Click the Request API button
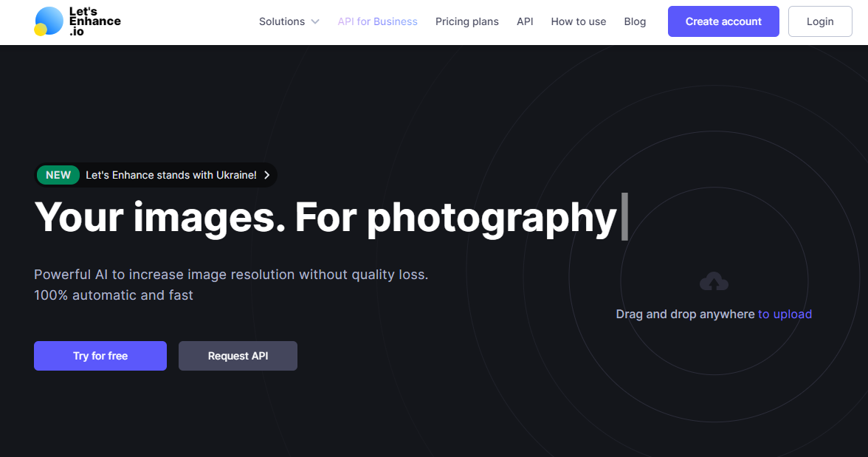Viewport: 868px width, 457px height. click(238, 356)
